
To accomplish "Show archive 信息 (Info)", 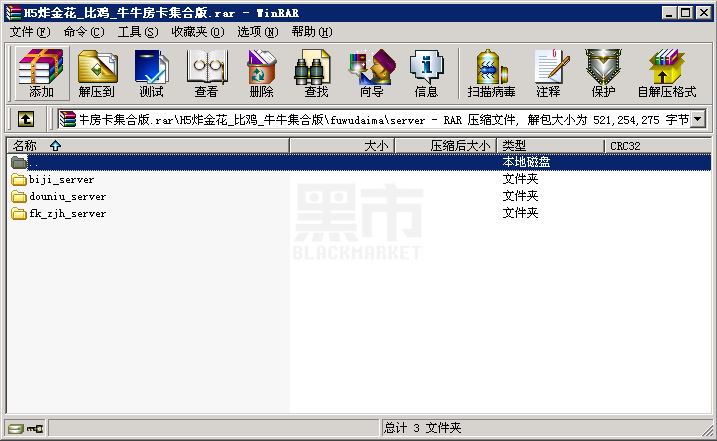I will pos(426,73).
